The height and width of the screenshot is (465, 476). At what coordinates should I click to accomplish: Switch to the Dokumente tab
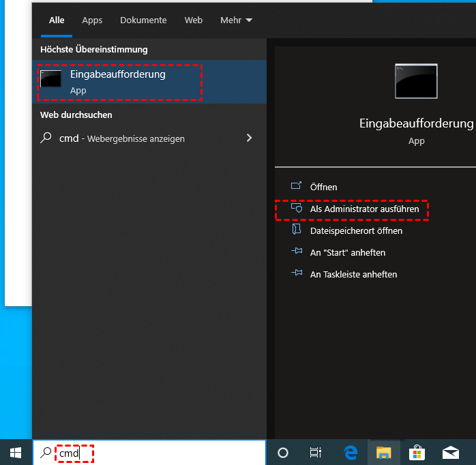[x=143, y=20]
